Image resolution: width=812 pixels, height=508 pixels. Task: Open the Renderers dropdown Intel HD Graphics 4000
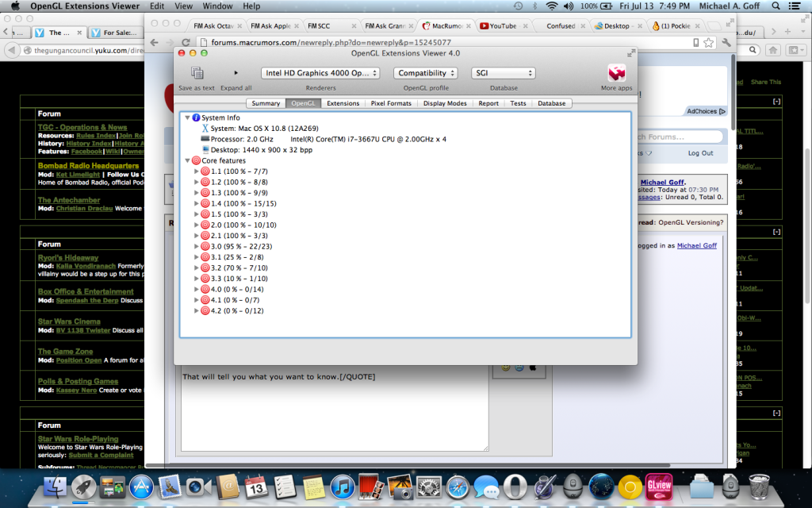[320, 73]
